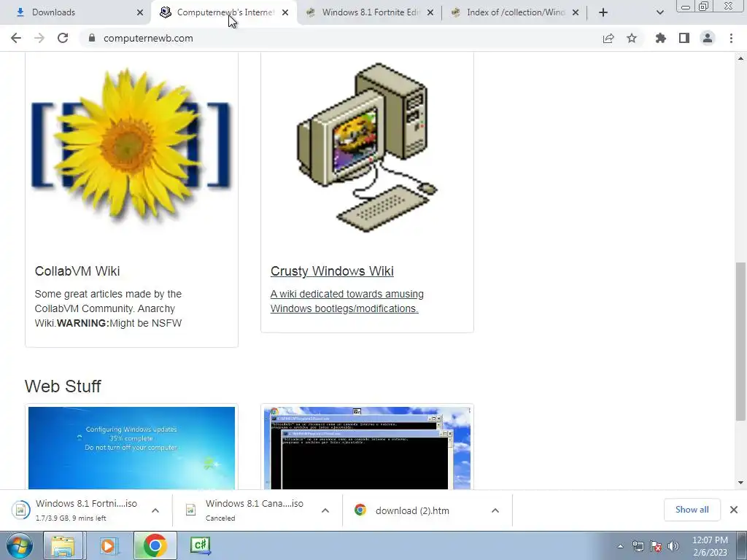
Task: Open the Configuring Windows updates thumbnail
Action: (131, 448)
